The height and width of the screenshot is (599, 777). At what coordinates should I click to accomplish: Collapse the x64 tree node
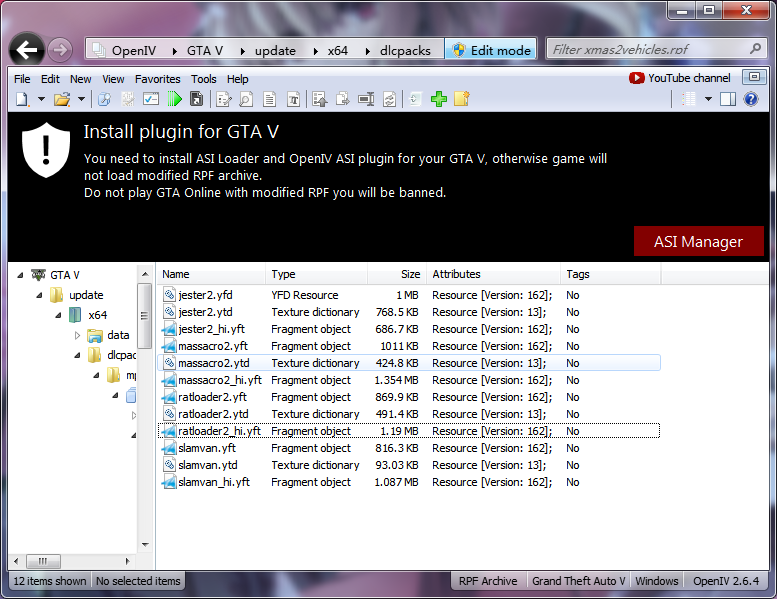[58, 315]
